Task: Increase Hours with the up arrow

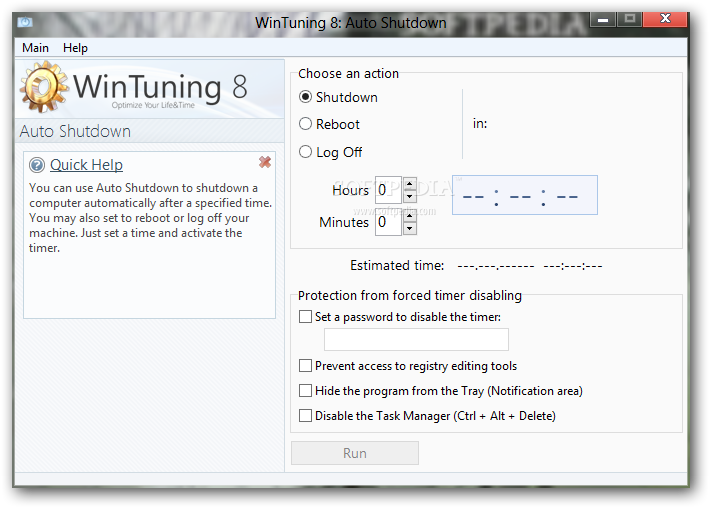Action: point(409,184)
